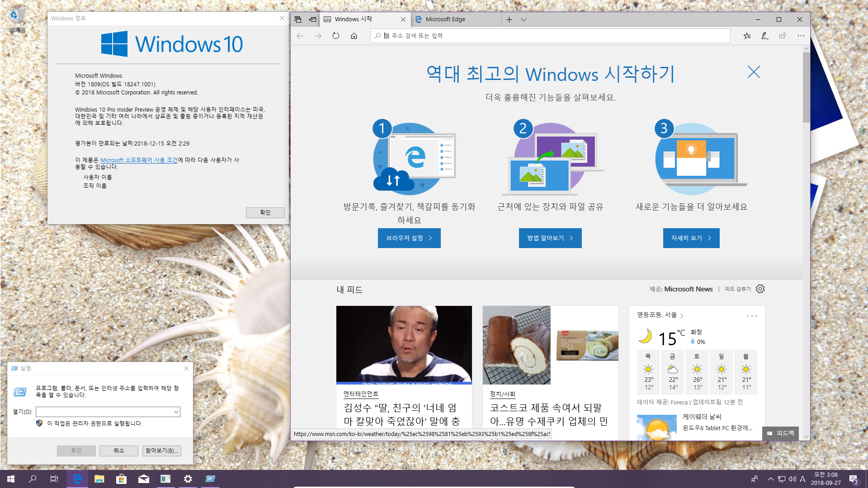Open the Windows Start menu
The width and height of the screenshot is (868, 488).
point(11,479)
